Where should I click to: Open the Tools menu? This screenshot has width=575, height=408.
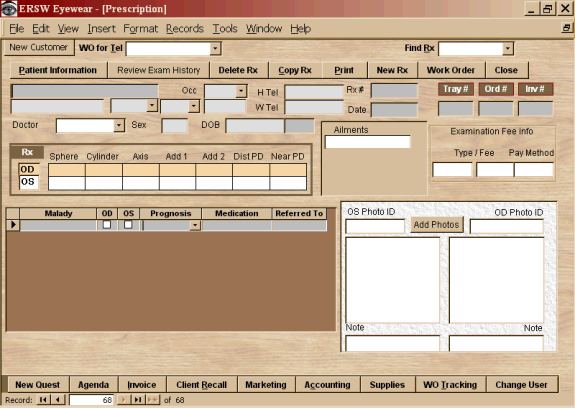coord(225,29)
